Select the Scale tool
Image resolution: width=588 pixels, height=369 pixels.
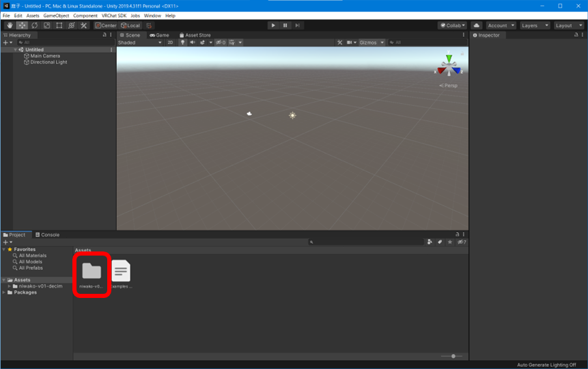[46, 25]
